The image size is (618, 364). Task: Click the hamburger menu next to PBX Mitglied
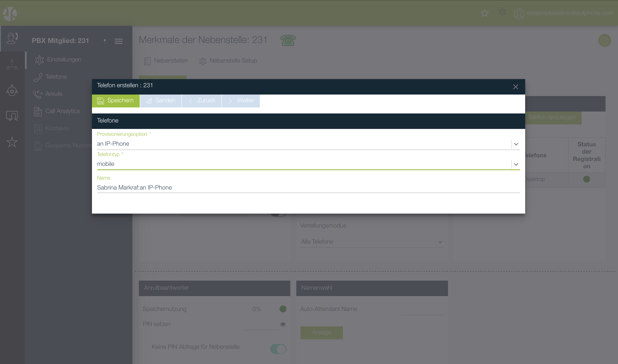118,41
